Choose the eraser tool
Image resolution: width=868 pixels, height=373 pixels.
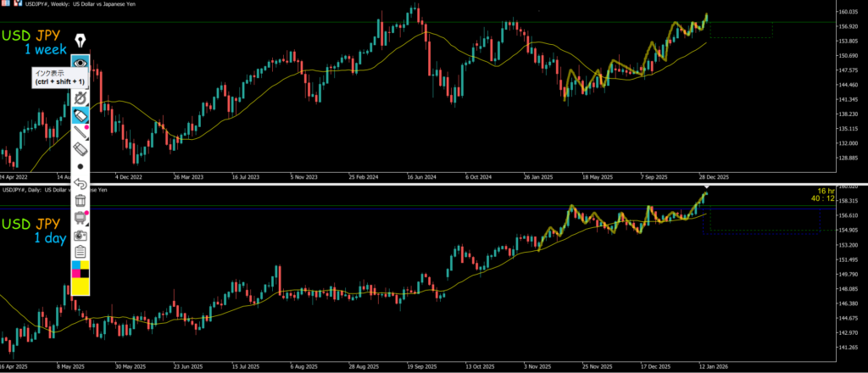point(81,149)
